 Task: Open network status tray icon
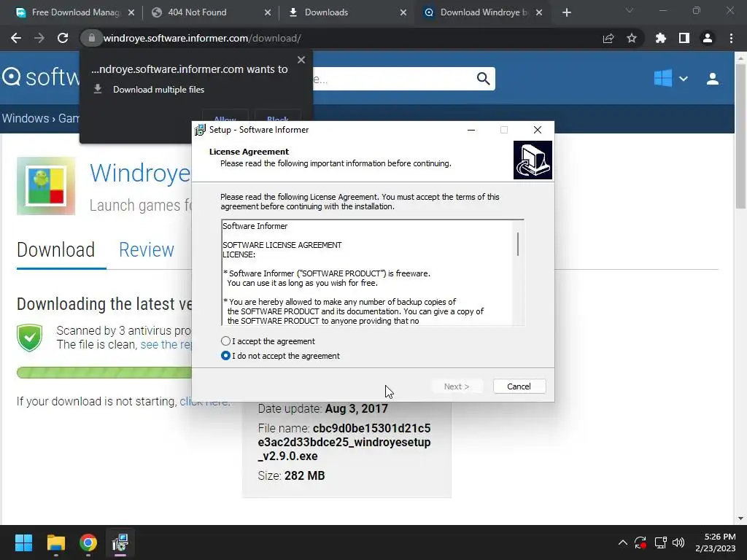(660, 542)
